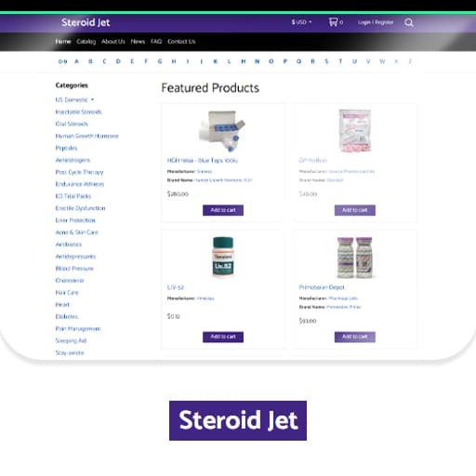Open Antiestrogens category
The height and width of the screenshot is (476, 476).
click(73, 160)
